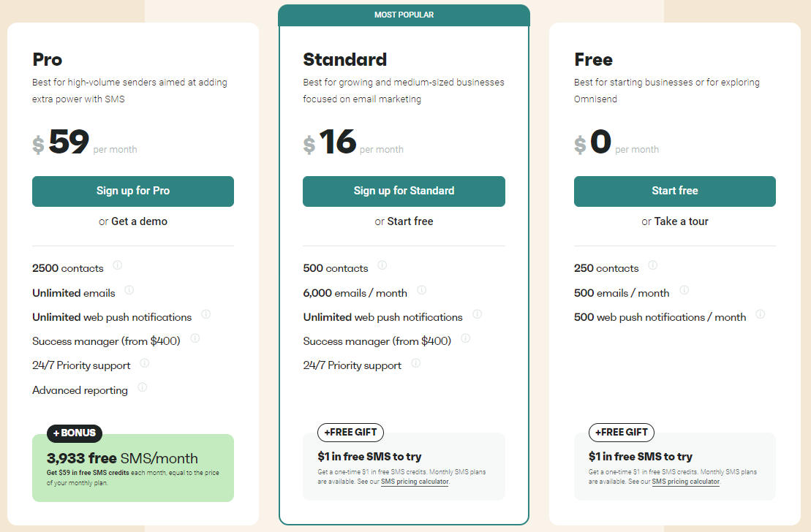Click Start free link under Standard plan
The width and height of the screenshot is (811, 532).
(x=410, y=221)
